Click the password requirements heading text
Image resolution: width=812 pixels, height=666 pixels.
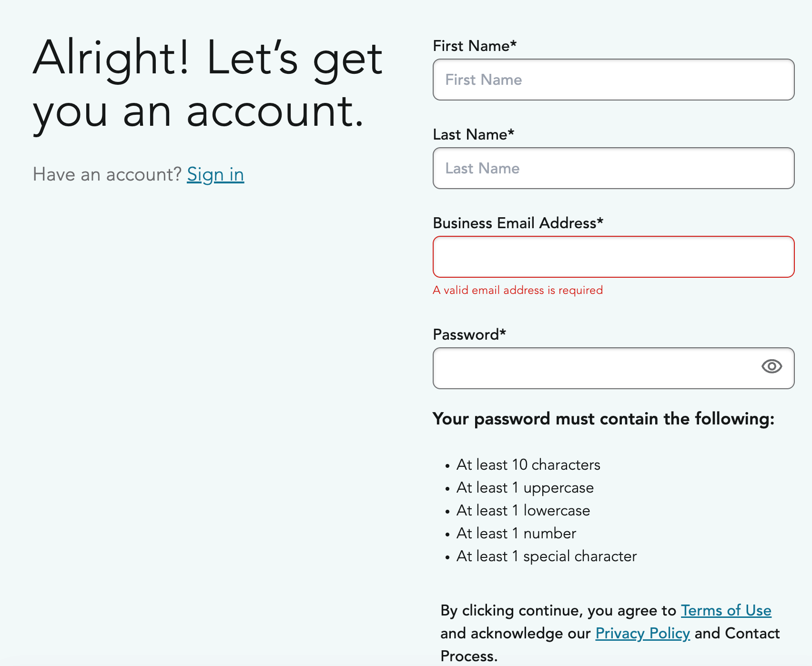(603, 419)
